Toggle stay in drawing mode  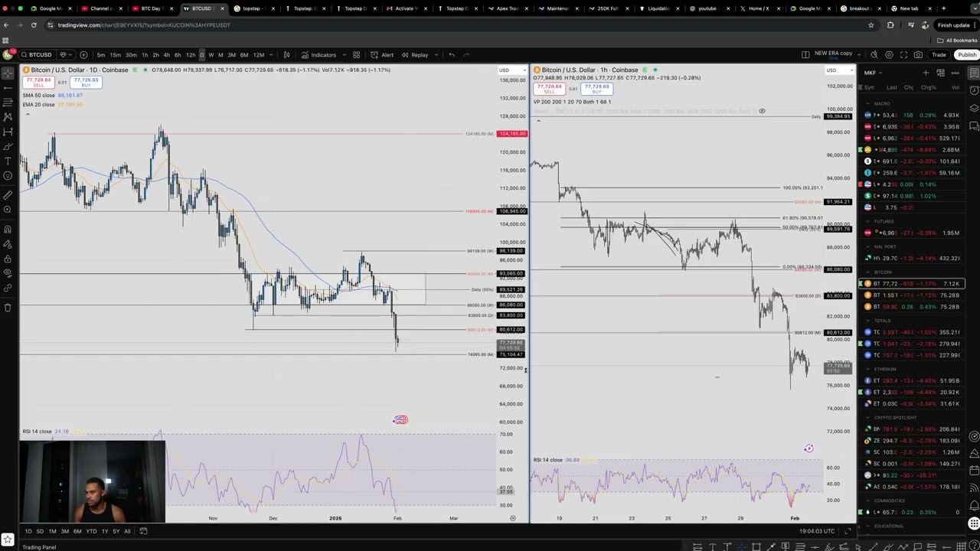click(8, 244)
